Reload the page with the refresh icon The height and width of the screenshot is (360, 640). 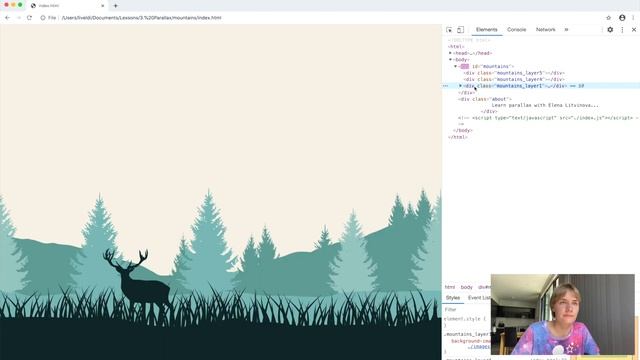29,18
